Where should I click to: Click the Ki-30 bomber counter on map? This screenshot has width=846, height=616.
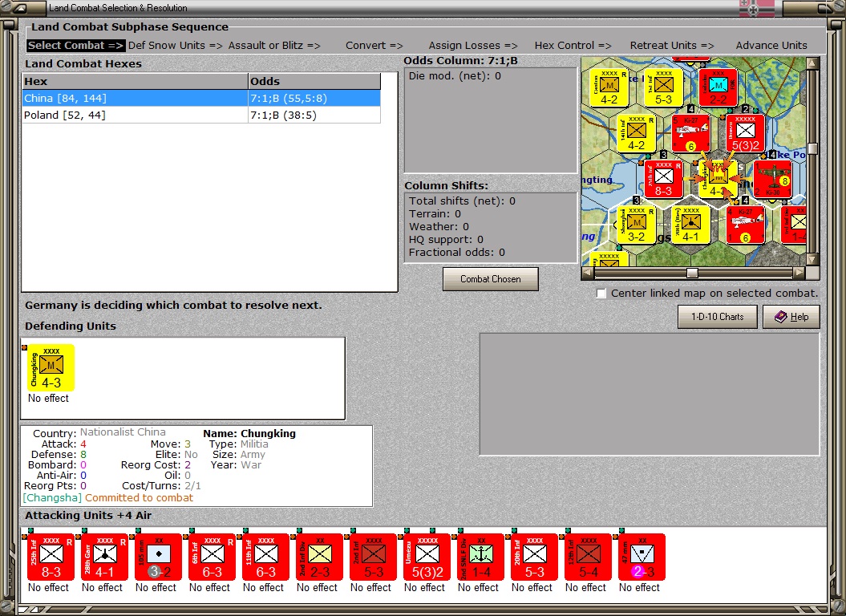(x=772, y=179)
